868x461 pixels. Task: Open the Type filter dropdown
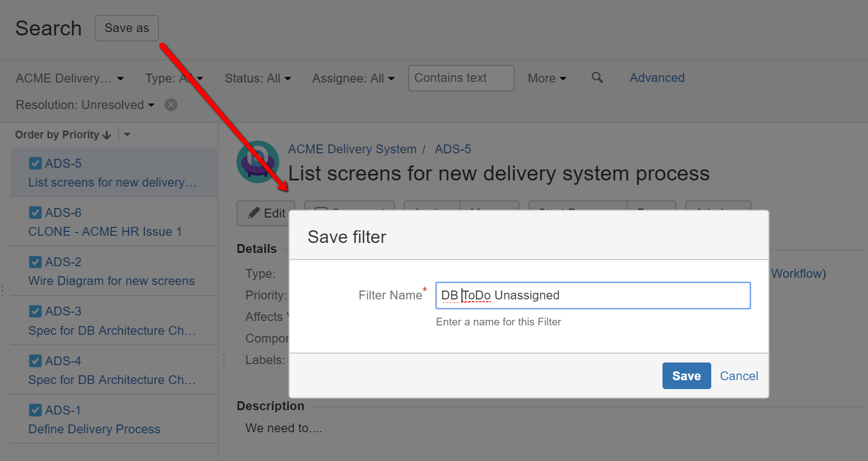click(174, 78)
